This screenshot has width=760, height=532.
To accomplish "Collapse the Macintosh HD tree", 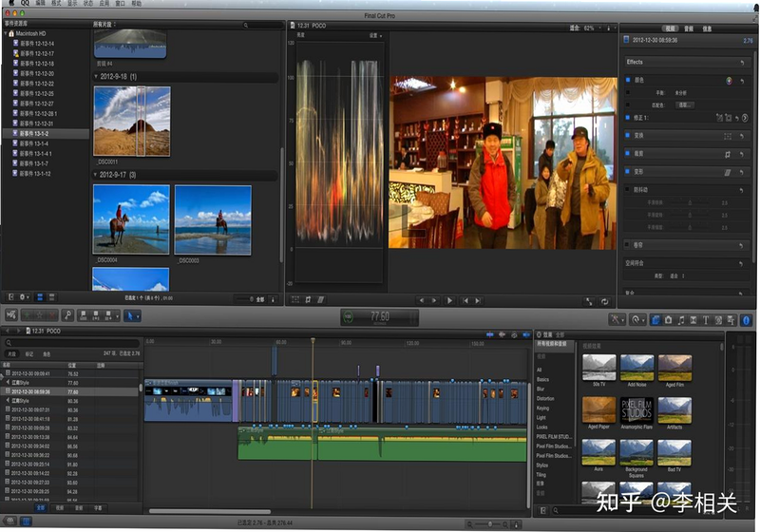I will pyautogui.click(x=6, y=33).
